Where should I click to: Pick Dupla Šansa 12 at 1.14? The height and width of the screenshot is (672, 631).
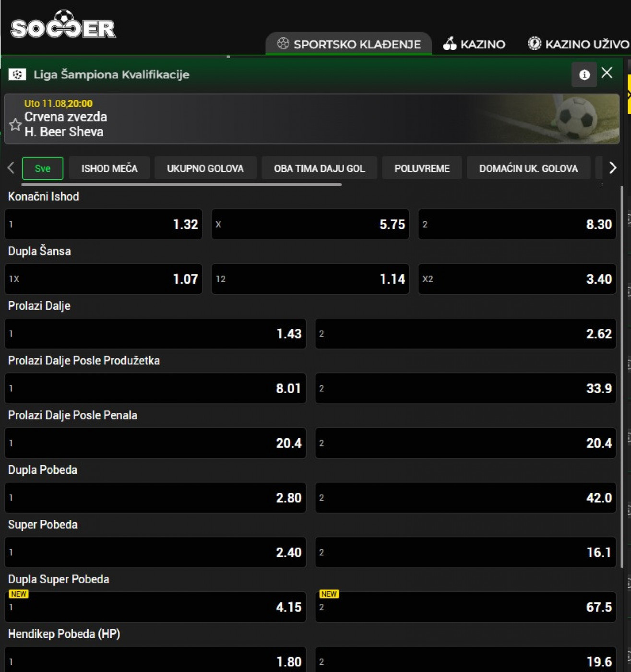pyautogui.click(x=310, y=279)
